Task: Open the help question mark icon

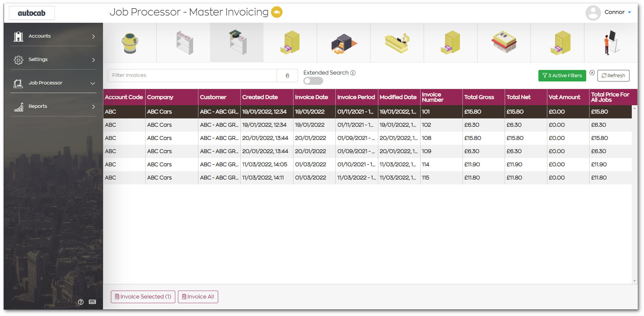Action: tap(81, 302)
